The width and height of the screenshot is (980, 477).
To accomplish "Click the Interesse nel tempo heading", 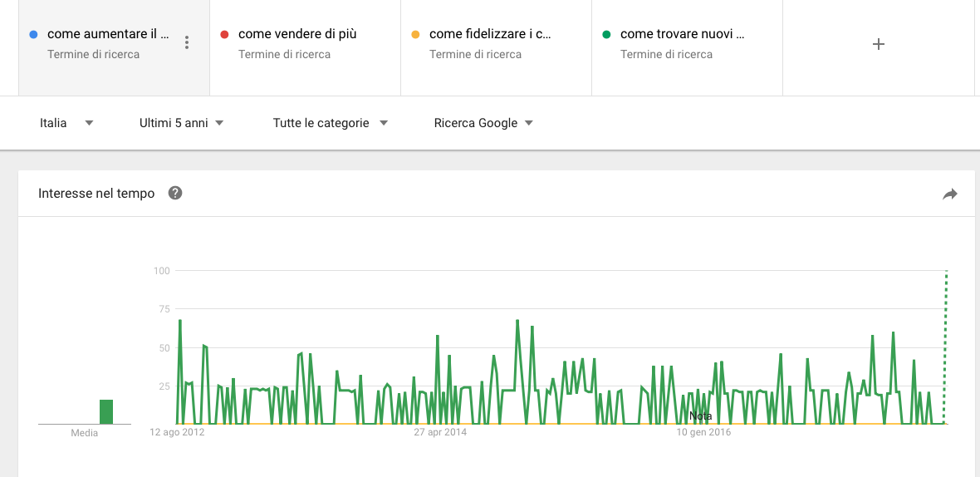I will (x=96, y=194).
